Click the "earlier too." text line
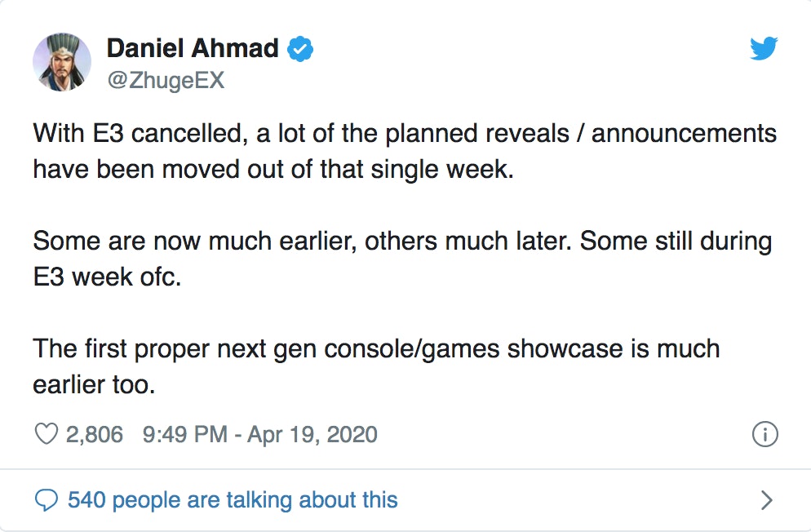Image resolution: width=811 pixels, height=532 pixels. point(94,385)
